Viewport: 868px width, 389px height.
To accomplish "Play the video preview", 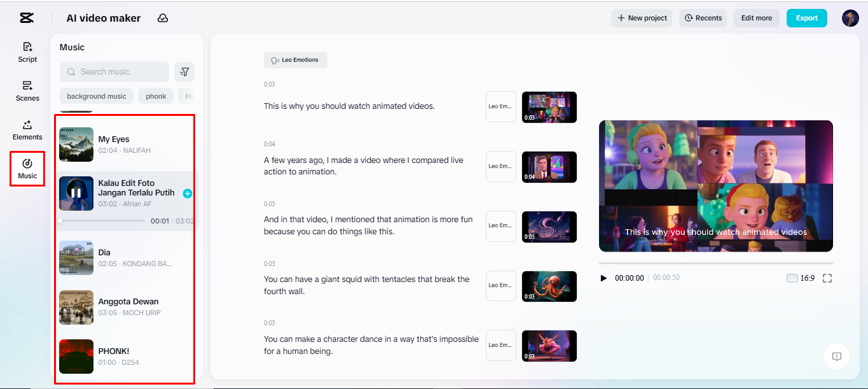I will tap(604, 278).
